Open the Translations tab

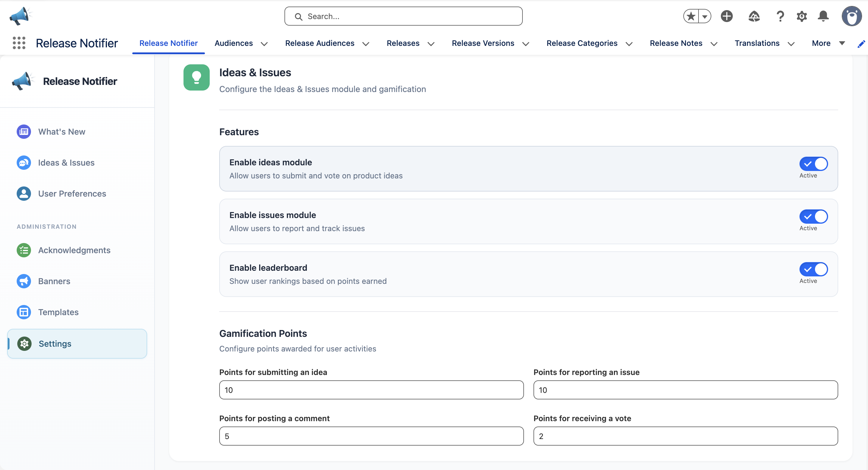[757, 43]
